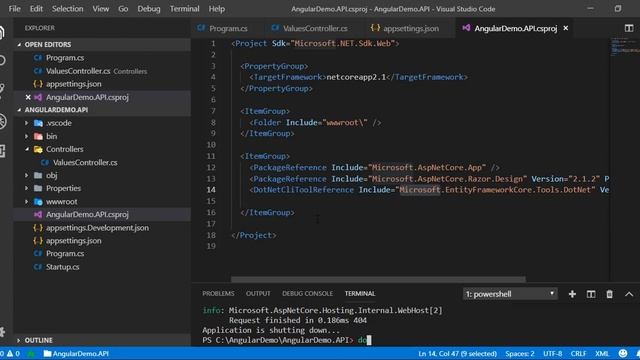Viewport: 640px width, 360px height.
Task: Add a new terminal with the plus icon
Action: point(572,294)
